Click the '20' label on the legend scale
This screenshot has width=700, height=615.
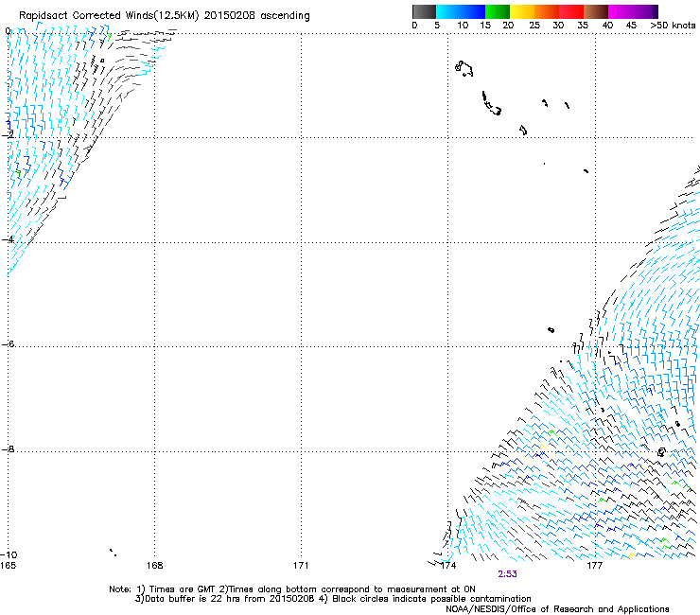pyautogui.click(x=508, y=26)
